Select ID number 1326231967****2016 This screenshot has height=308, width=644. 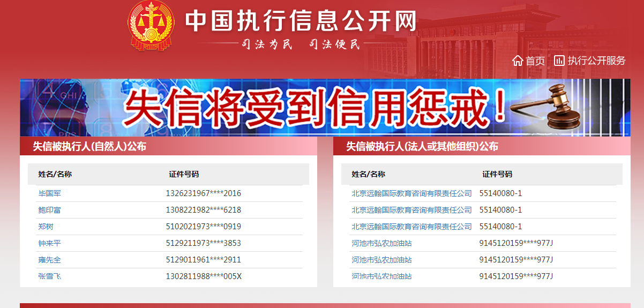click(204, 193)
